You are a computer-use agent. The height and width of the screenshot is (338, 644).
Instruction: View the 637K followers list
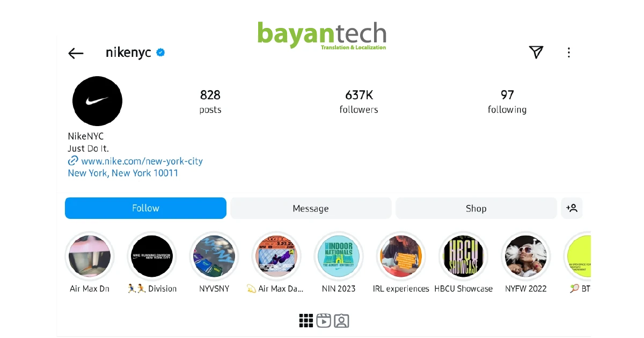point(359,101)
